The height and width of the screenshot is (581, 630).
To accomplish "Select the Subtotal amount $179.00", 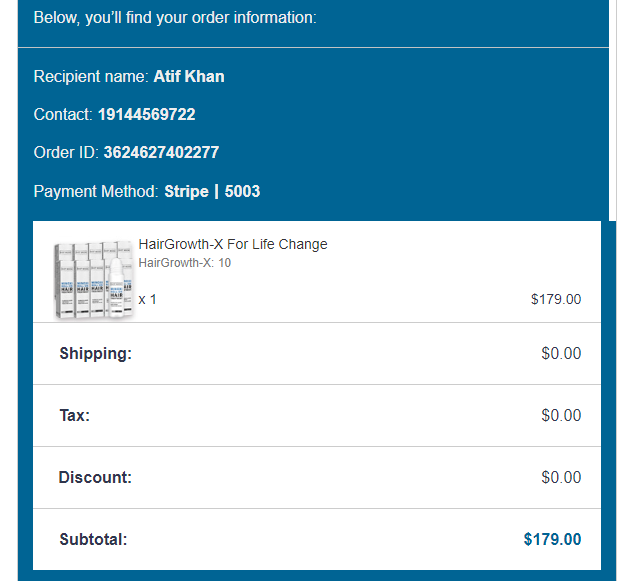I will pyautogui.click(x=552, y=539).
